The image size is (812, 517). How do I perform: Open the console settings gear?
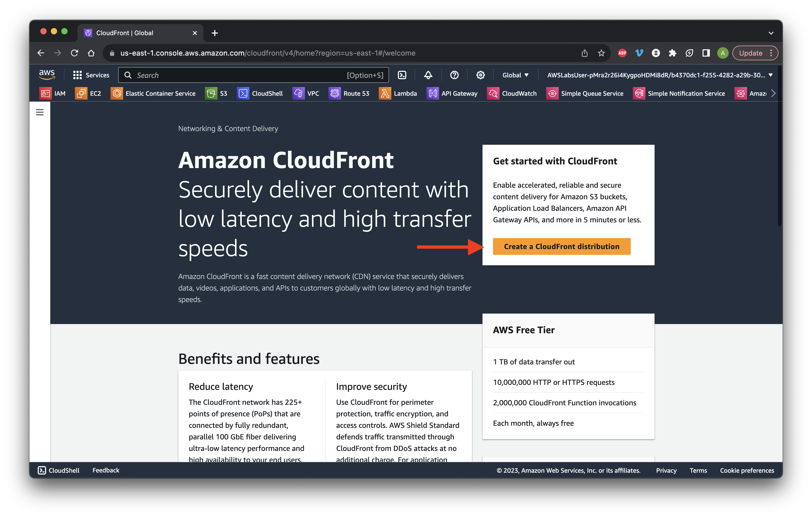(481, 75)
